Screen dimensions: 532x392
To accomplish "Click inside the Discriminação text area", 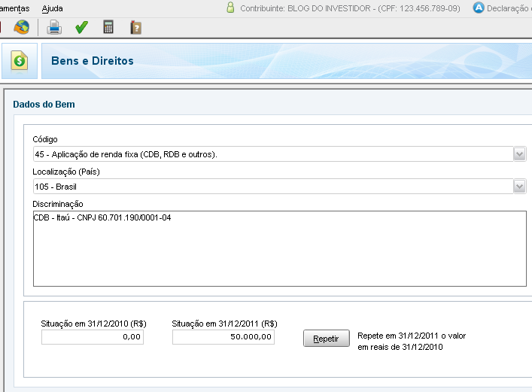I will 280,248.
